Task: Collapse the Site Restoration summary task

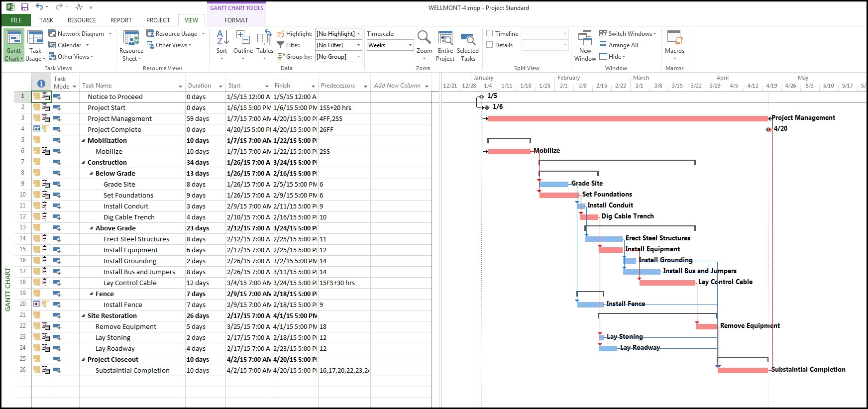Action: pos(84,316)
